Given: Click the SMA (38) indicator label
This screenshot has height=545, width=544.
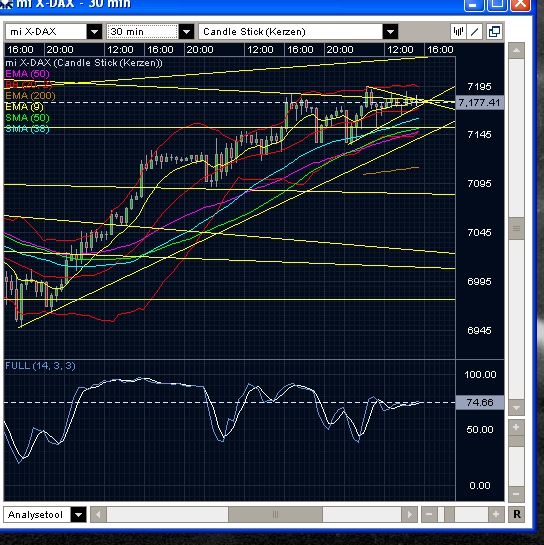Looking at the screenshot, I should click(27, 129).
